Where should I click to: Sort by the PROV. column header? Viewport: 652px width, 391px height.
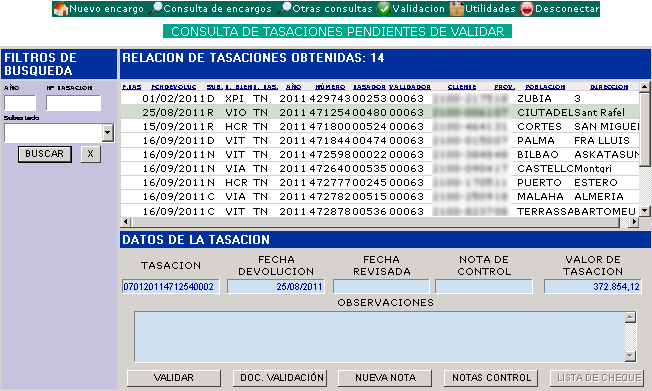tap(504, 87)
